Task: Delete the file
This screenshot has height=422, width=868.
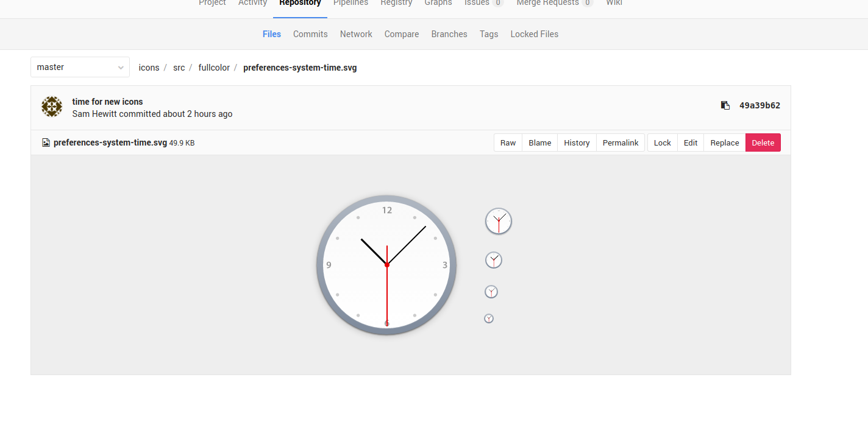Action: pos(763,142)
